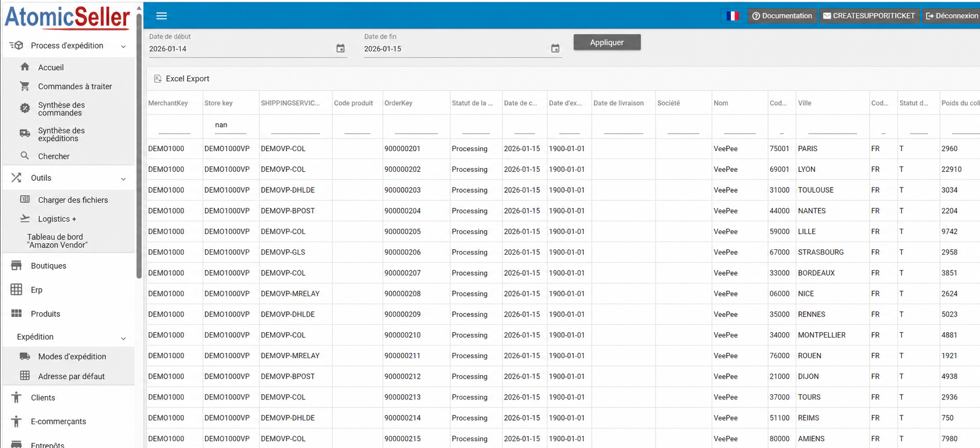
Task: Click the MerchantKey column header
Action: [x=168, y=103]
